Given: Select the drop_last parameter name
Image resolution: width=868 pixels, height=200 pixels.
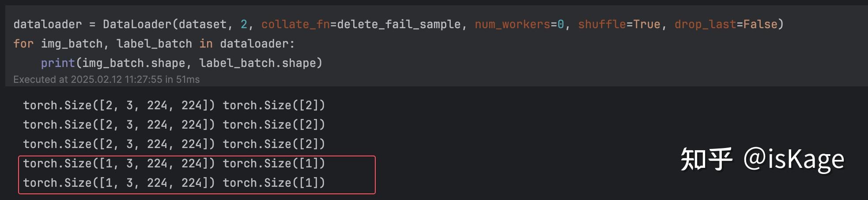Looking at the screenshot, I should click(x=705, y=24).
